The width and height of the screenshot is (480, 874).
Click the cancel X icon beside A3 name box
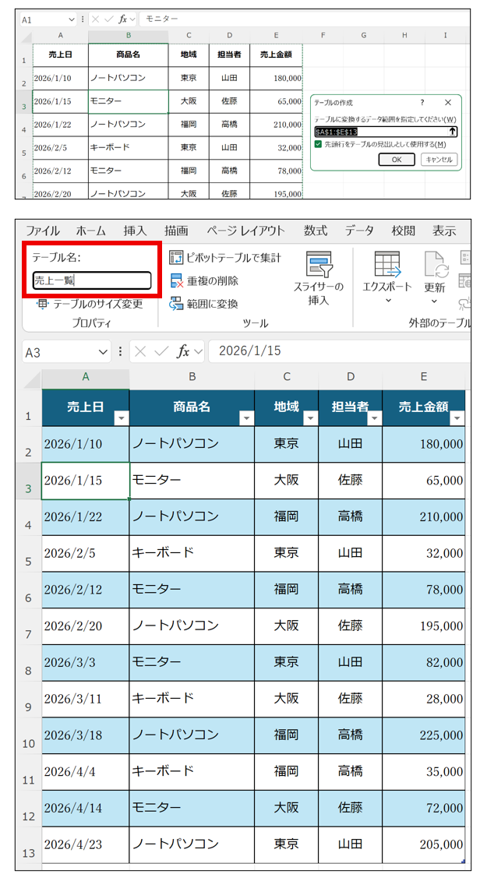(x=141, y=352)
